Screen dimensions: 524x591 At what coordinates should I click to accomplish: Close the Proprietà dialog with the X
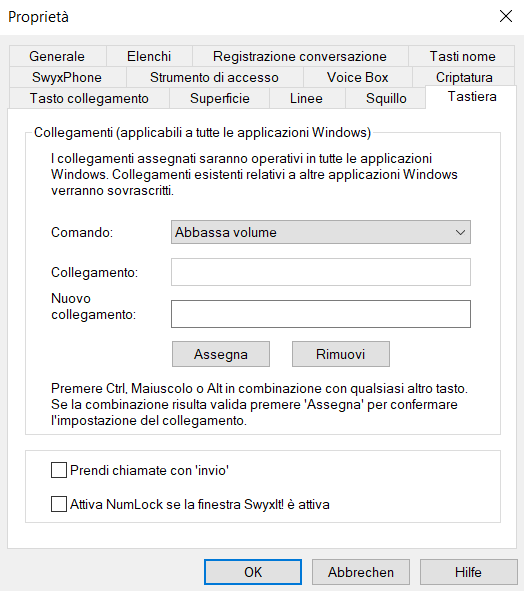point(506,16)
